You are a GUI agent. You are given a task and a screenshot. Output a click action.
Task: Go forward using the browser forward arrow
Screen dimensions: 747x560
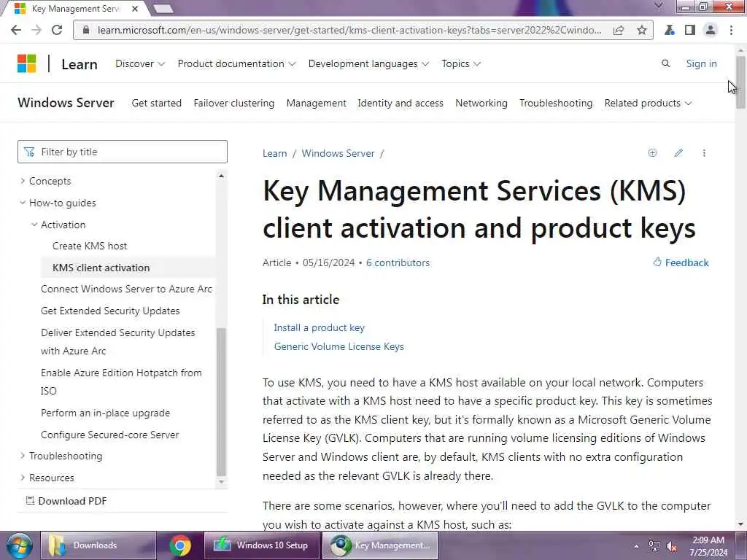36,30
